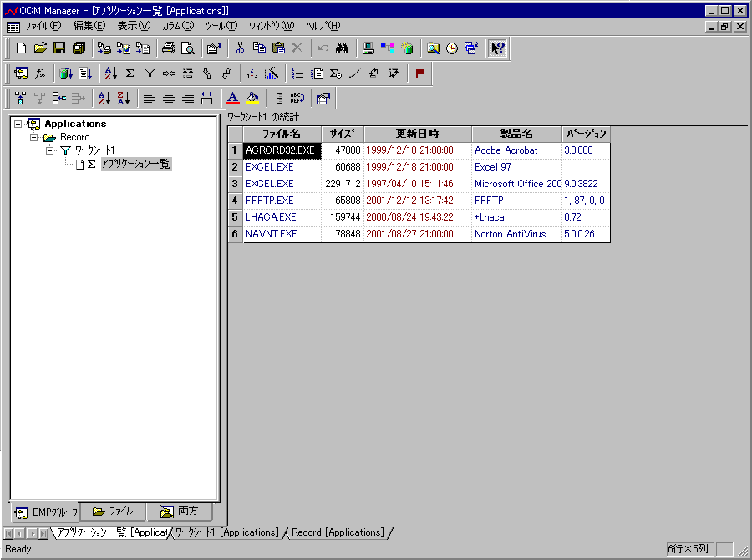Collapse the ワークシート1 tree node
752x560 pixels.
49,150
